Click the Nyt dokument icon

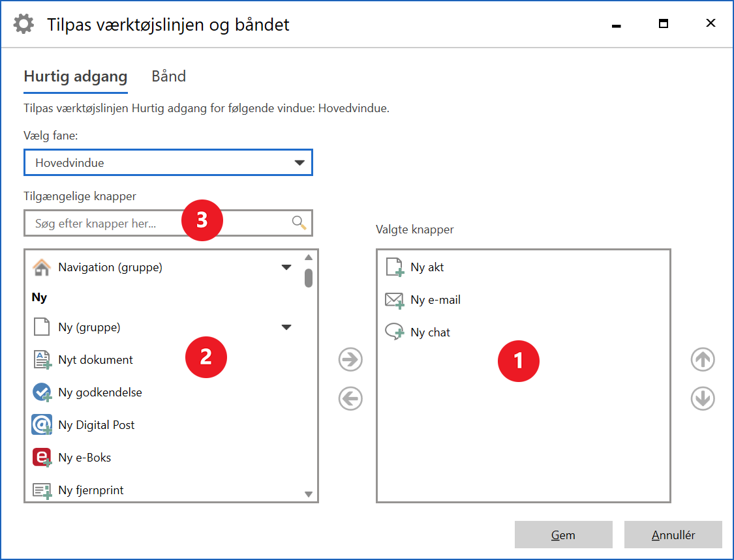click(x=42, y=360)
